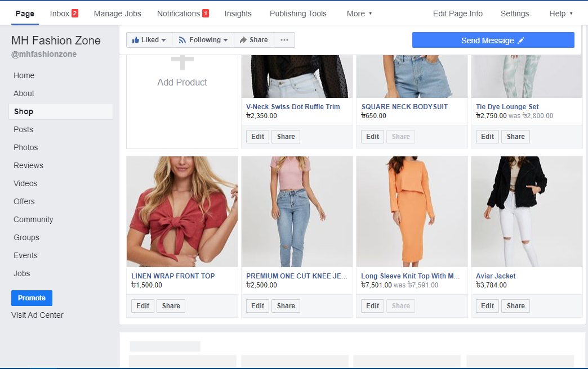The image size is (588, 369).
Task: Click the Share arrow icon
Action: (244, 40)
